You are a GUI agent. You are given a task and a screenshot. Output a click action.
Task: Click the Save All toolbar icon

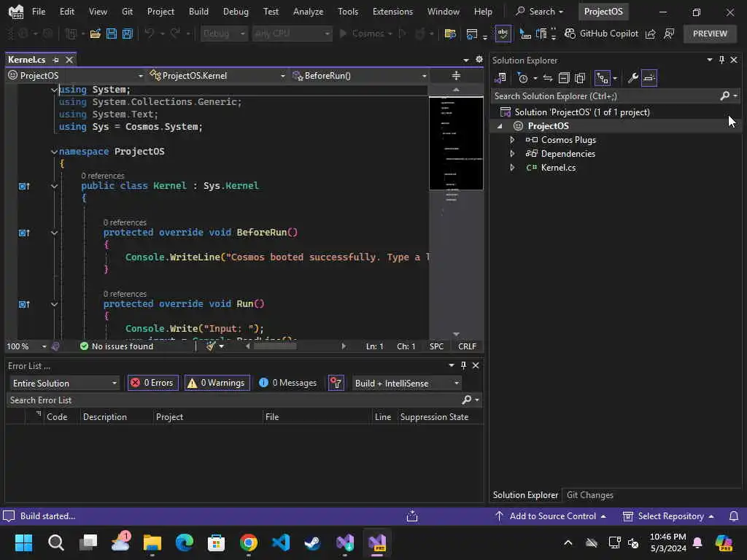coord(127,34)
